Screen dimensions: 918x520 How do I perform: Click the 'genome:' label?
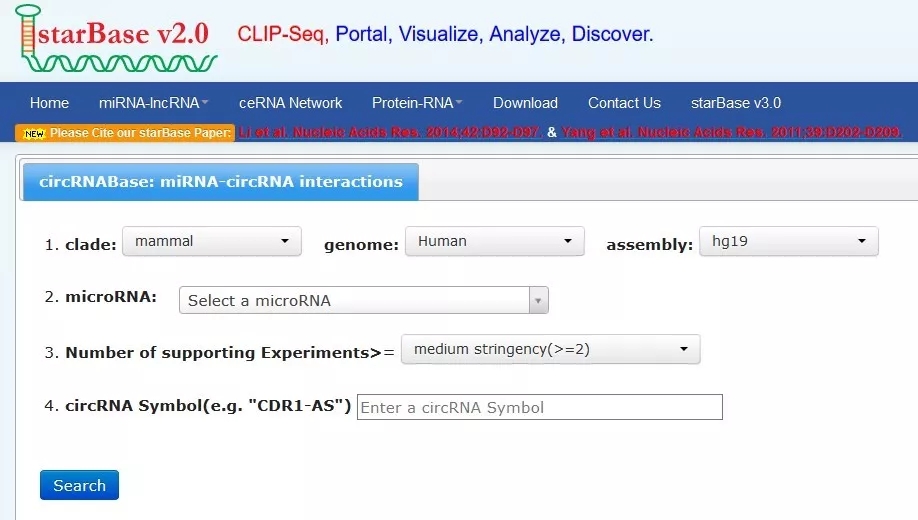point(361,244)
